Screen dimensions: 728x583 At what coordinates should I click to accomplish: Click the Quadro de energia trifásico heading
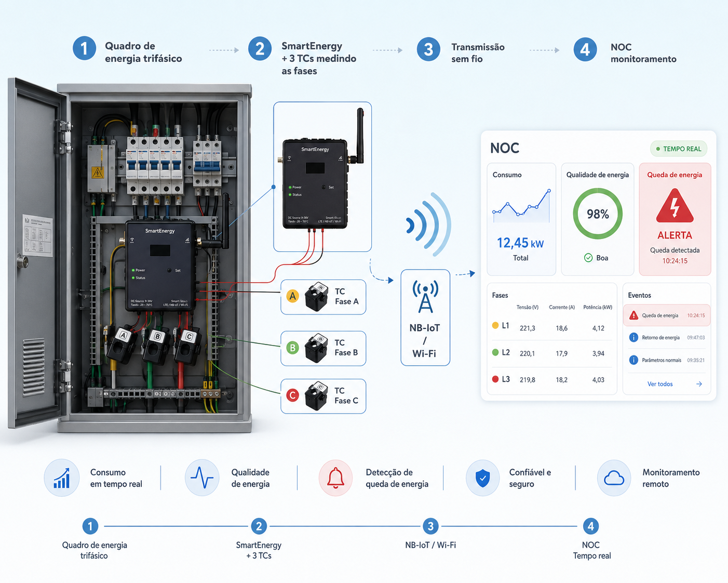point(143,52)
